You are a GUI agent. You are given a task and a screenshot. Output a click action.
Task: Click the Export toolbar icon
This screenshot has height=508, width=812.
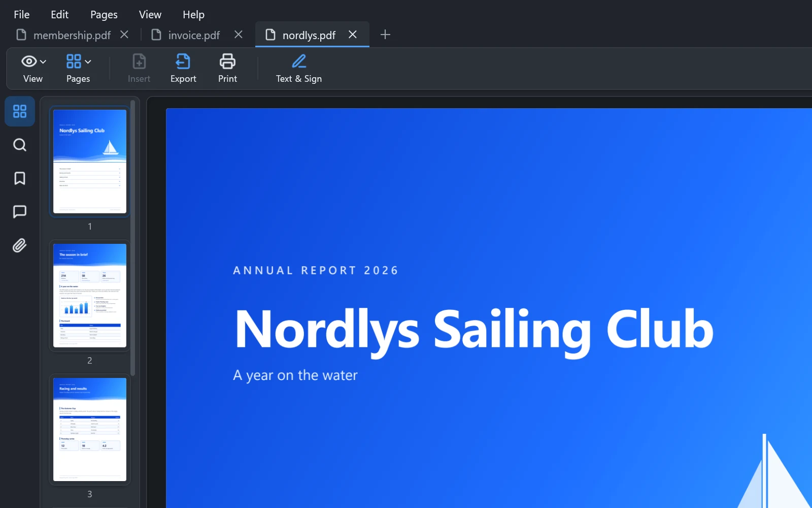point(183,69)
